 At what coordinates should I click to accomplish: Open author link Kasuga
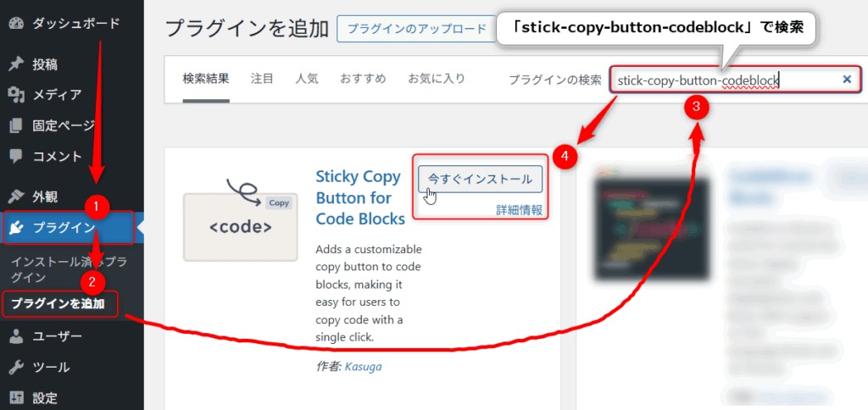point(363,366)
